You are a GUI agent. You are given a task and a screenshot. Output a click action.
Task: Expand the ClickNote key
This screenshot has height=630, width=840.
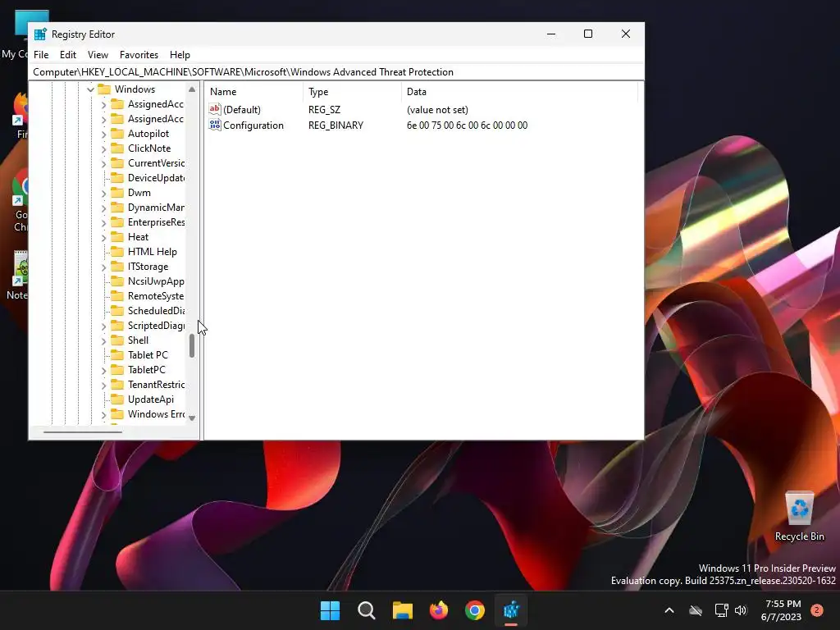tap(104, 148)
